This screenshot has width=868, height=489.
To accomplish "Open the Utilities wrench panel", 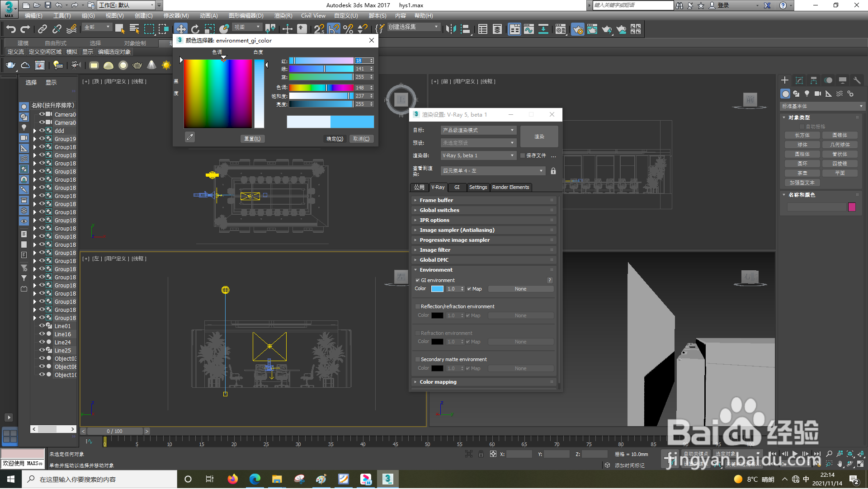I will point(857,80).
